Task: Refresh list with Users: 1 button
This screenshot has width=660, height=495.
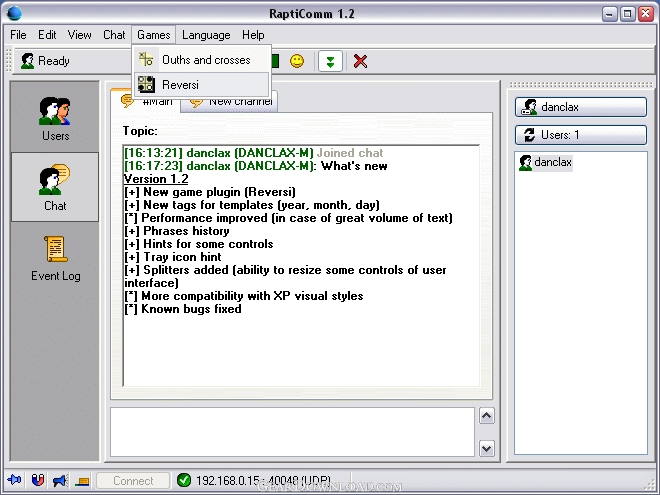Action: [x=580, y=135]
